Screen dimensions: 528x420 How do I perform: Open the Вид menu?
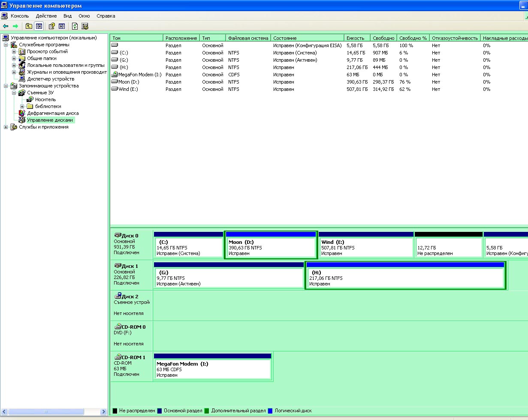point(67,16)
